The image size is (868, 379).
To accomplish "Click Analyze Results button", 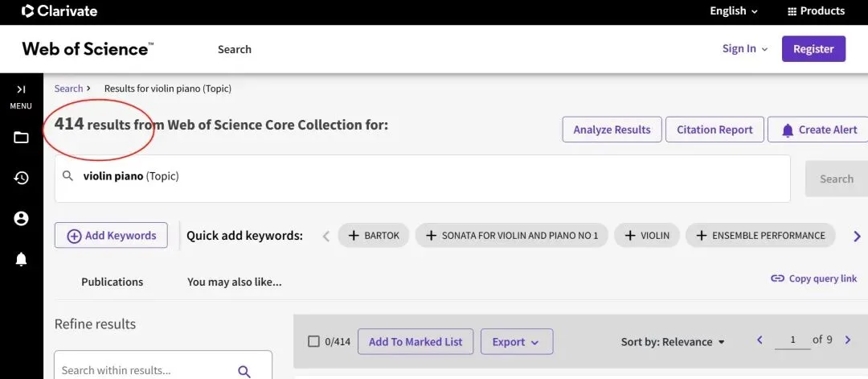I will [x=612, y=130].
